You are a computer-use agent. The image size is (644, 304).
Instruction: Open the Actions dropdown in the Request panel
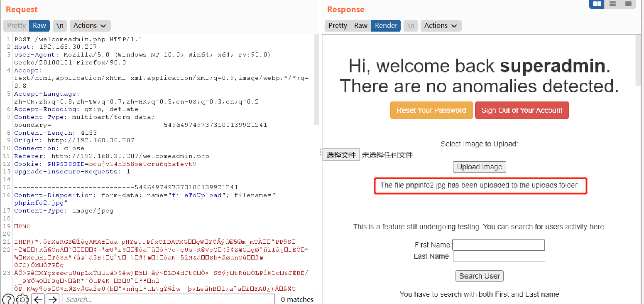point(90,25)
